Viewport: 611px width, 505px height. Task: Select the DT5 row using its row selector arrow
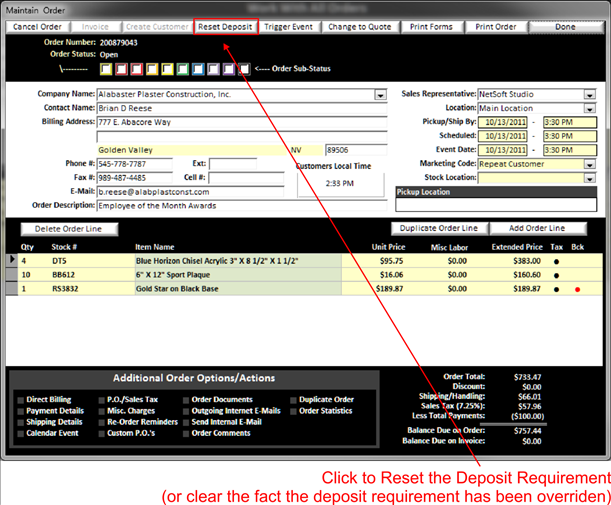pyautogui.click(x=12, y=259)
